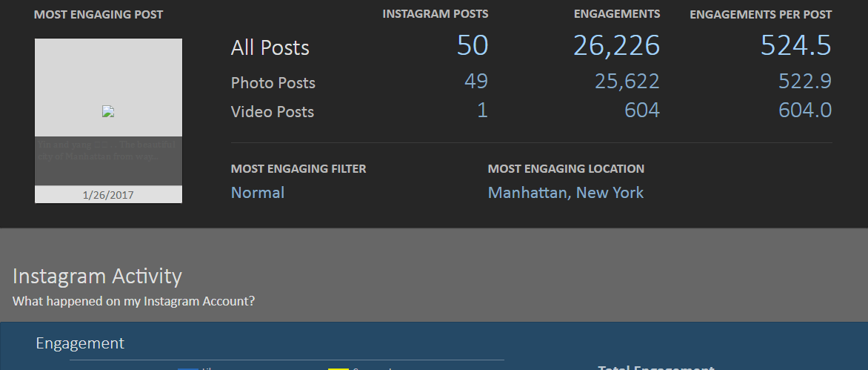The width and height of the screenshot is (868, 370).
Task: Click the broken image icon in post thumbnail
Action: point(108,112)
